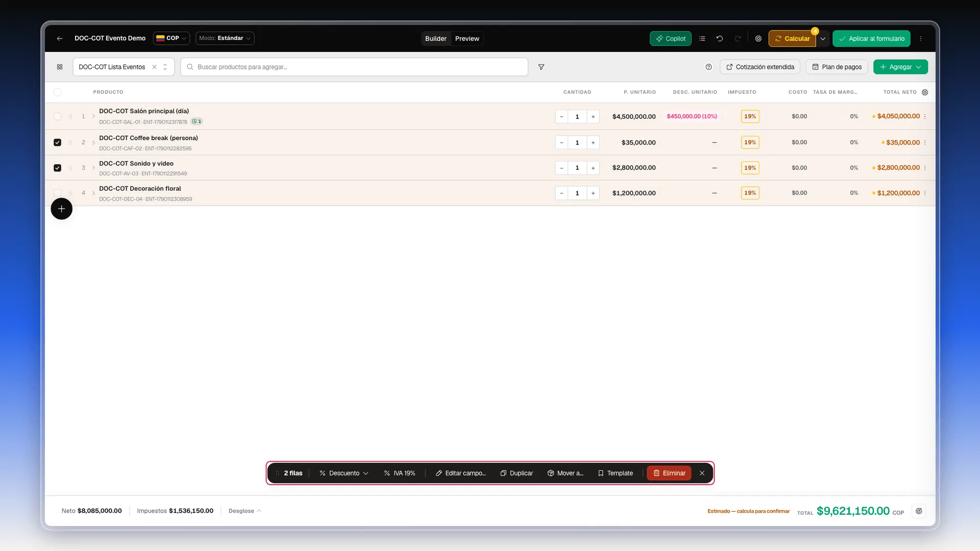Uncheck the Sonido y video row checkbox
Image resolution: width=980 pixels, height=551 pixels.
pos(58,168)
